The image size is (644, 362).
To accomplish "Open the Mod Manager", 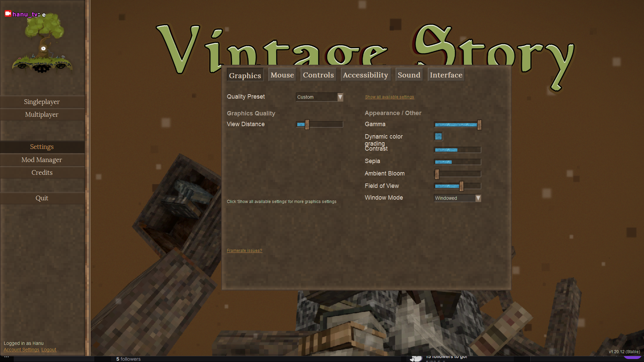I will pos(42,160).
